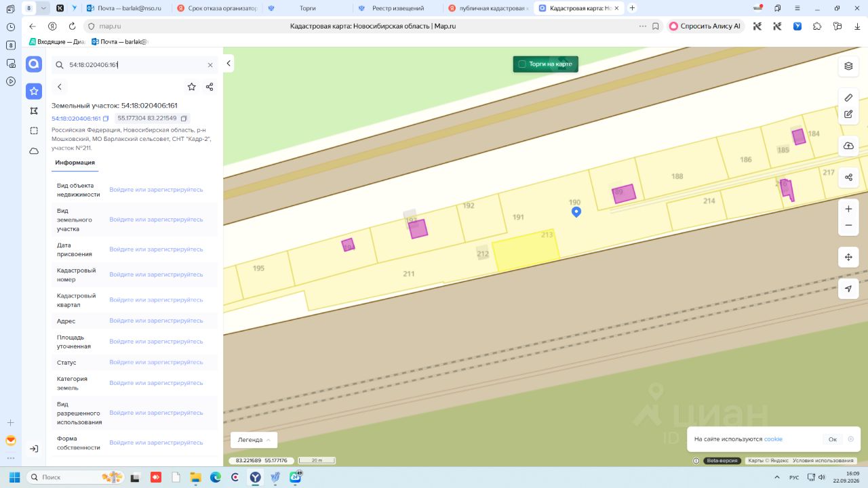Click 'Ок' on the cookie notice
The width and height of the screenshot is (868, 488).
coord(833,439)
